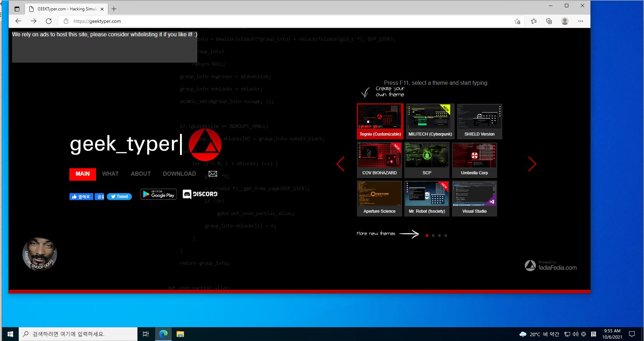Open the clock showing 9:55 AM
This screenshot has width=644, height=341.
point(612,334)
